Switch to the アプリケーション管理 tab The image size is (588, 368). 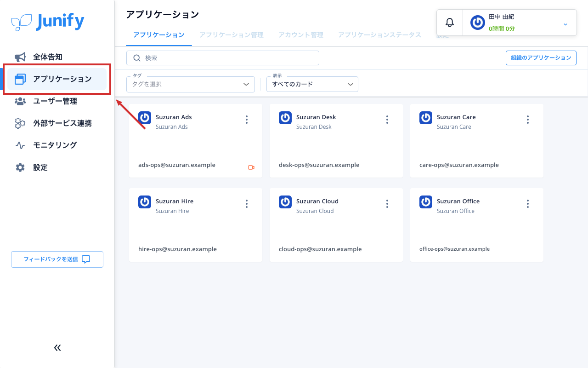point(232,35)
